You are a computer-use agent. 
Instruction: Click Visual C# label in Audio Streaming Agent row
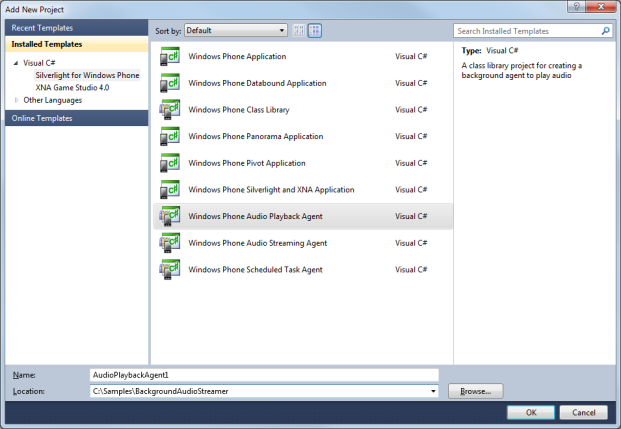point(411,243)
